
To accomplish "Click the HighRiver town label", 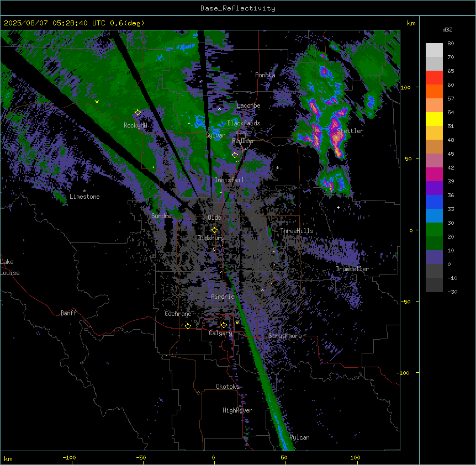I will (237, 410).
